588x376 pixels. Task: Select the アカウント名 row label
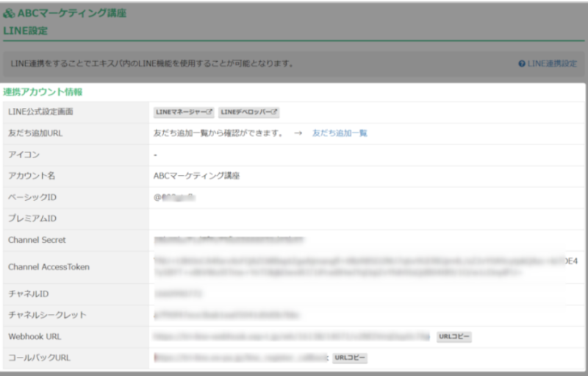coord(32,176)
